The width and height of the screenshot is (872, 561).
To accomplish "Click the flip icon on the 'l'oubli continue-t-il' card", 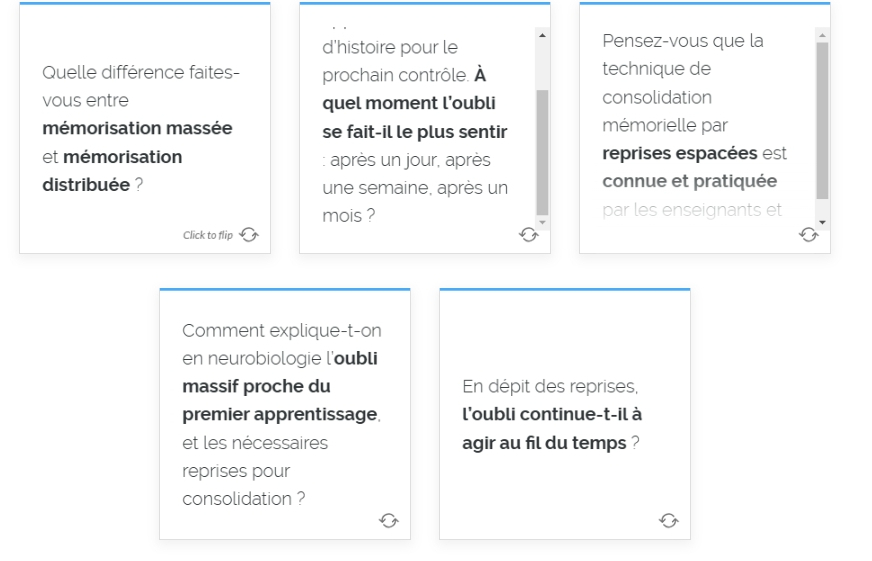I will click(x=668, y=520).
